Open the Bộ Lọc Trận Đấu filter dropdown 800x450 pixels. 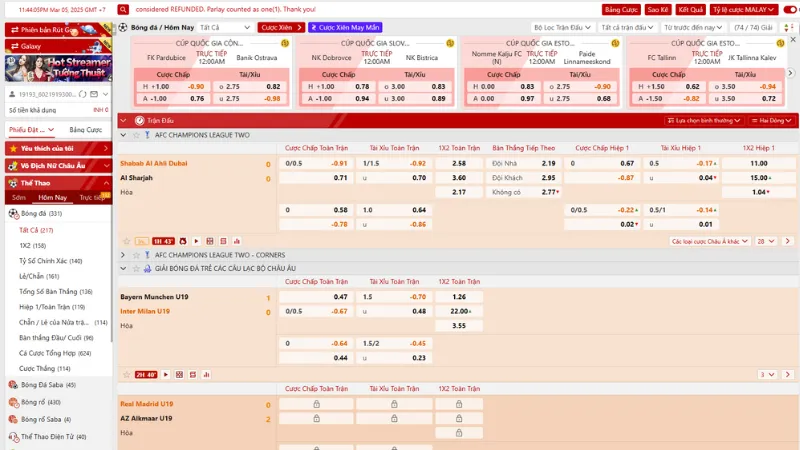(563, 28)
